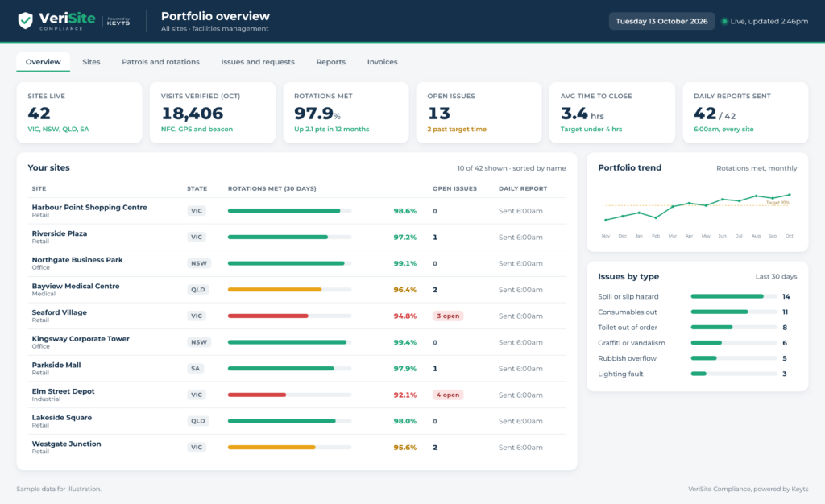Open the Lakeside Square site
The image size is (825, 504).
(296, 421)
